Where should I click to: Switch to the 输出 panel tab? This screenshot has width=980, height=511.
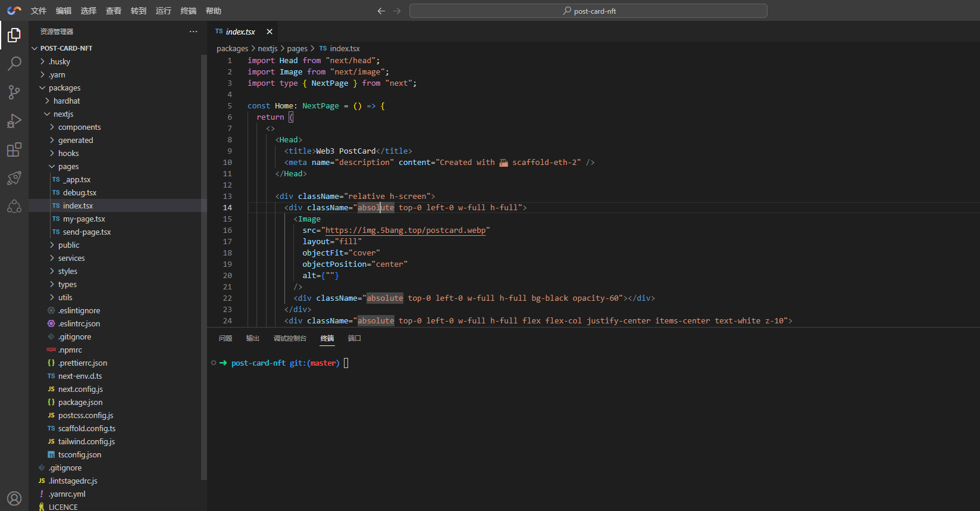253,338
